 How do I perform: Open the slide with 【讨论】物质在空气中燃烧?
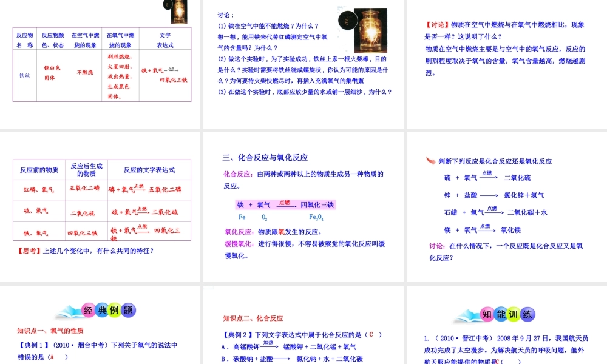[x=507, y=64]
